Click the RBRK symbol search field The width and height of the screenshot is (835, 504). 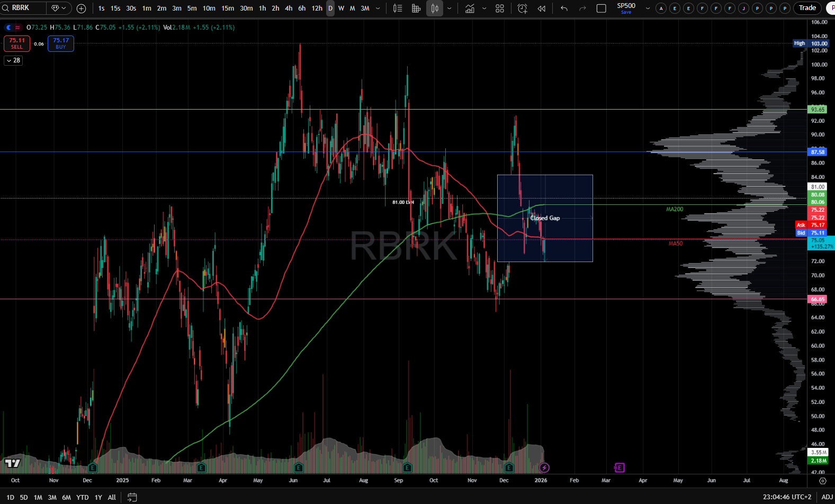coord(26,8)
